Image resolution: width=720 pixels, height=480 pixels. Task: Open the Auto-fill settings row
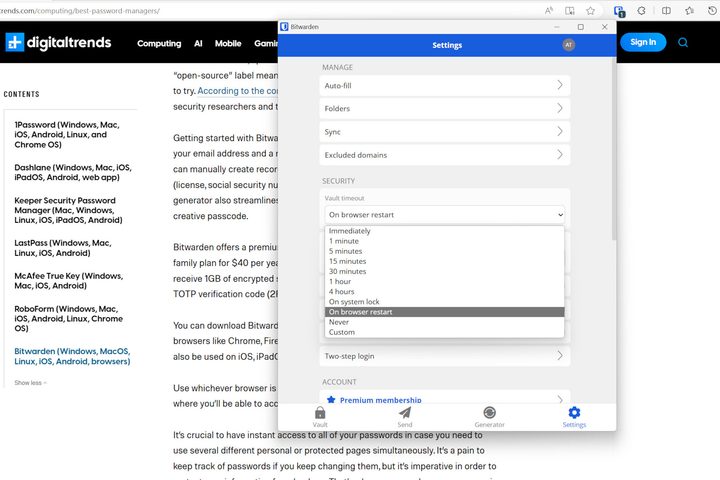[444, 85]
